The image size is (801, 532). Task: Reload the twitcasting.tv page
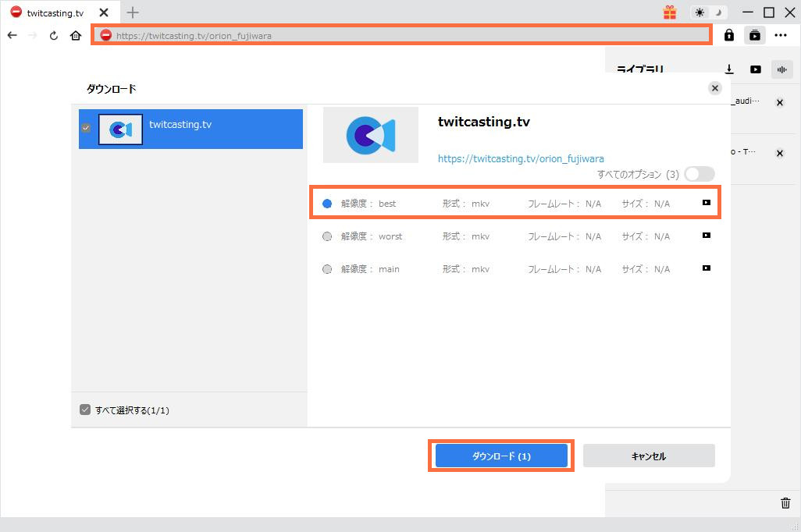coord(54,35)
